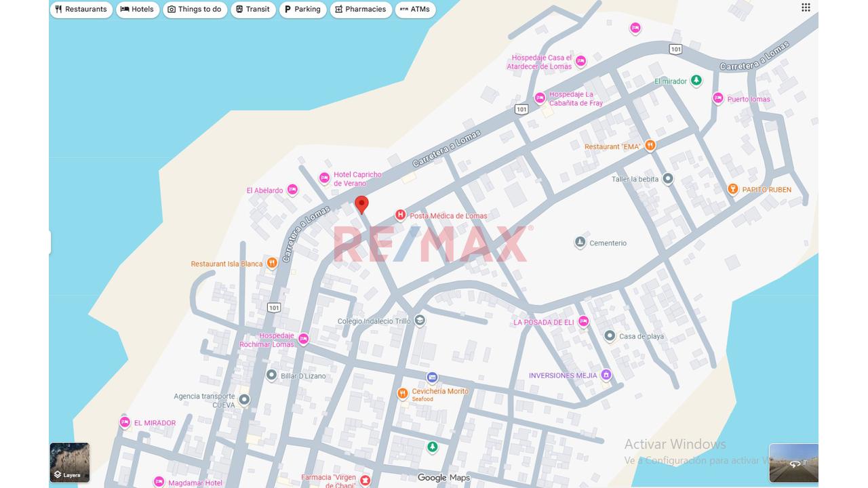Image resolution: width=868 pixels, height=488 pixels.
Task: Expand the collapsed side panel handle
Action: (50, 243)
